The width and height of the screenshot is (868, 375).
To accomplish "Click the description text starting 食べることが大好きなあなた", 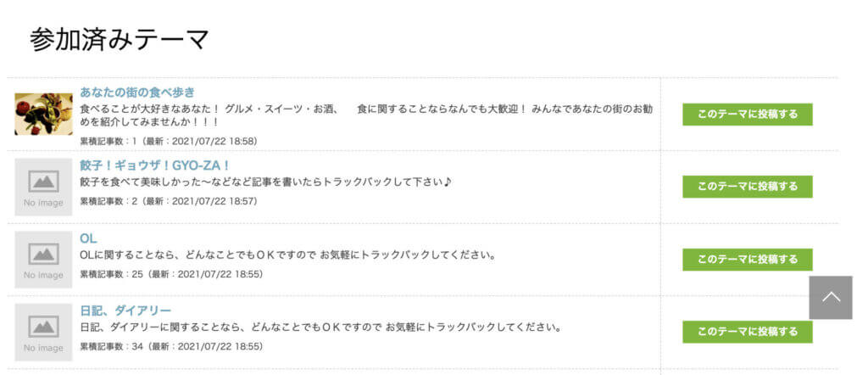I will click(x=366, y=115).
